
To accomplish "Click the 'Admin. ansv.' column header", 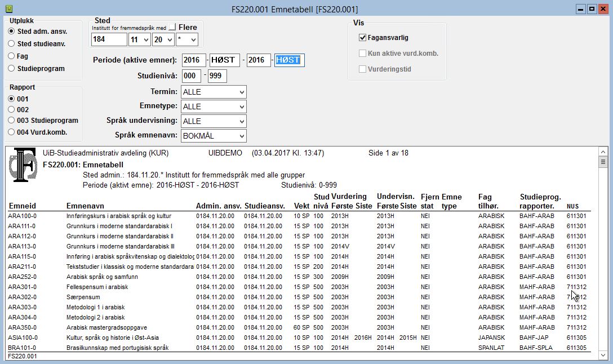I will click(x=219, y=206).
